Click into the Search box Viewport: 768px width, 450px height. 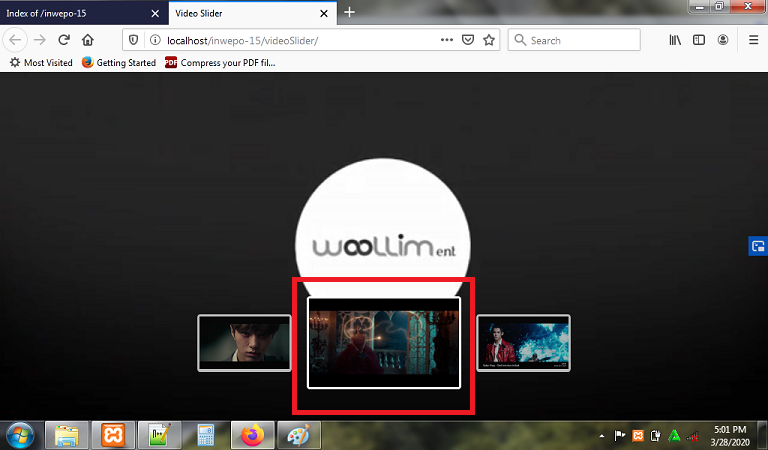[574, 40]
